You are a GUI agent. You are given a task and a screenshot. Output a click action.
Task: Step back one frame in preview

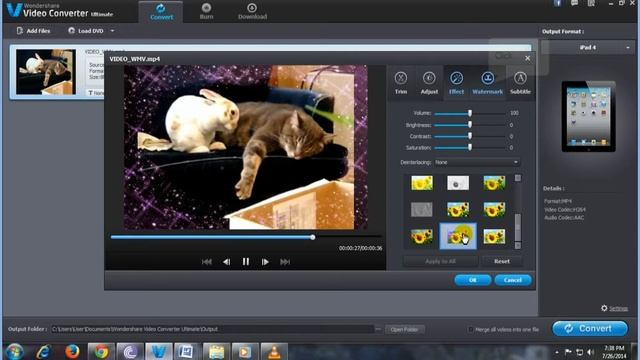(x=227, y=262)
